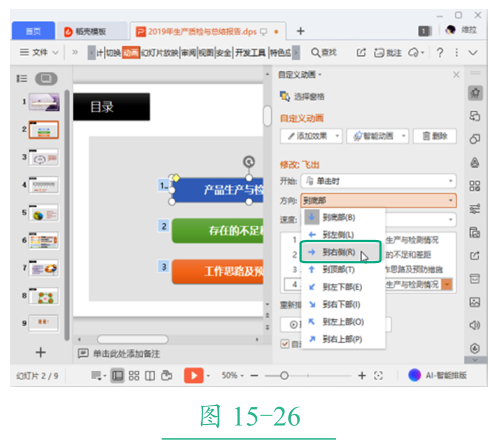The width and height of the screenshot is (497, 445).
Task: Add new slide with plus icon
Action: click(41, 352)
